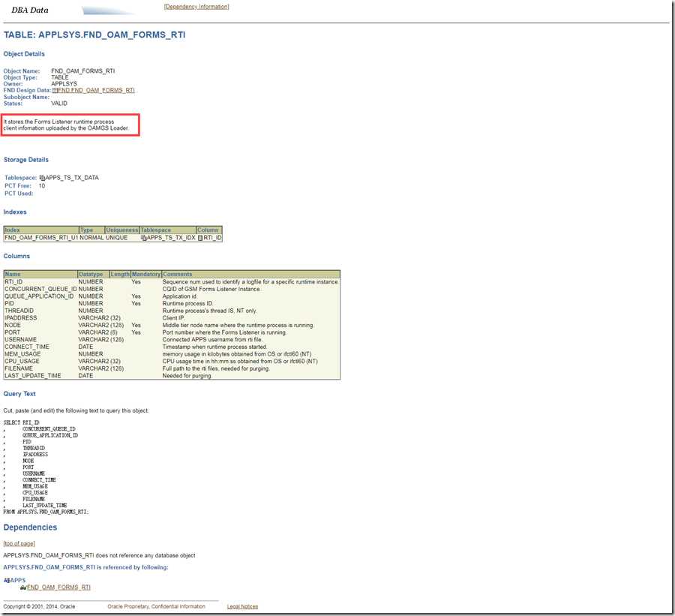Image resolution: width=675 pixels, height=616 pixels.
Task: Click the APPS schema name in Dependencies
Action: [x=18, y=580]
